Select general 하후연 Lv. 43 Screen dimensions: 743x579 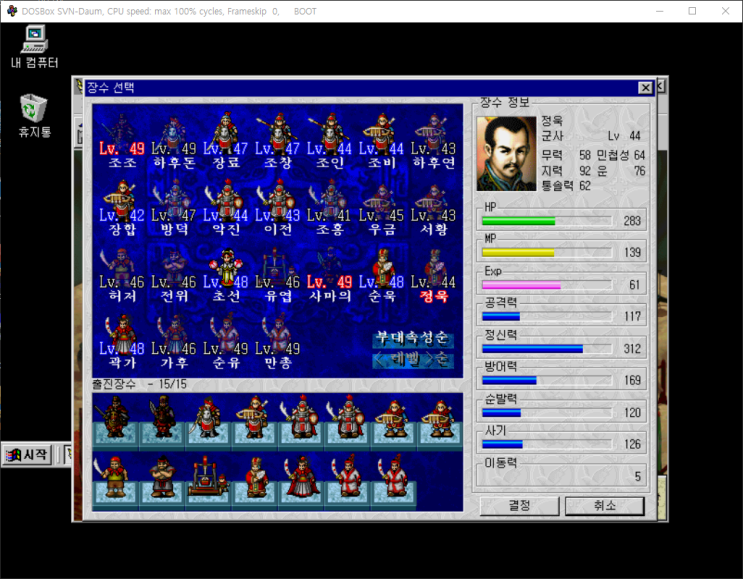point(433,141)
